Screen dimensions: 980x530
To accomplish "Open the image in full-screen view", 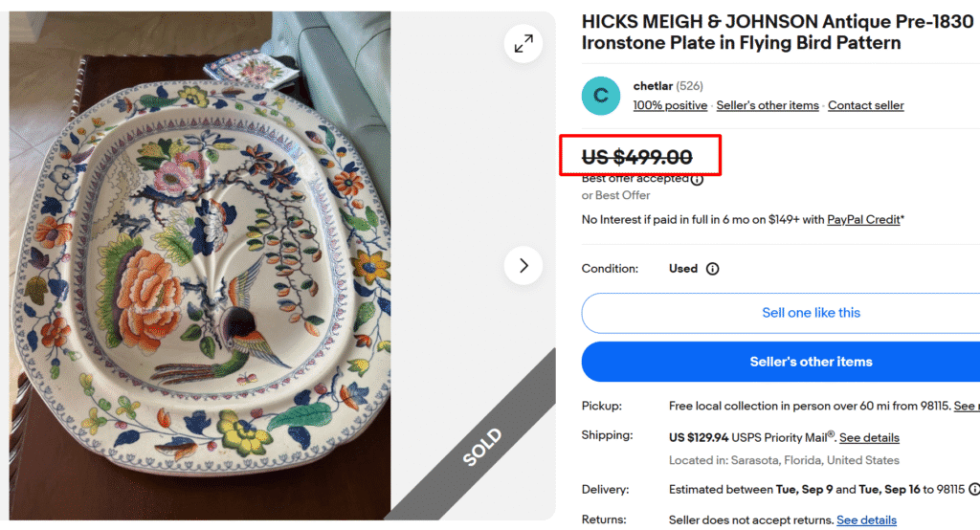I will (523, 44).
